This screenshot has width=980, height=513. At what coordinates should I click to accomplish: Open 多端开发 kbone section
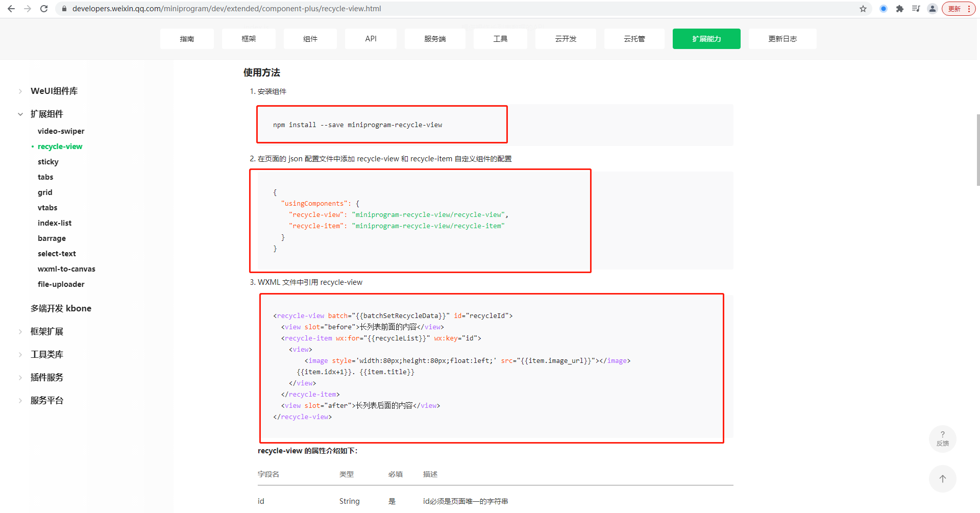tap(61, 308)
